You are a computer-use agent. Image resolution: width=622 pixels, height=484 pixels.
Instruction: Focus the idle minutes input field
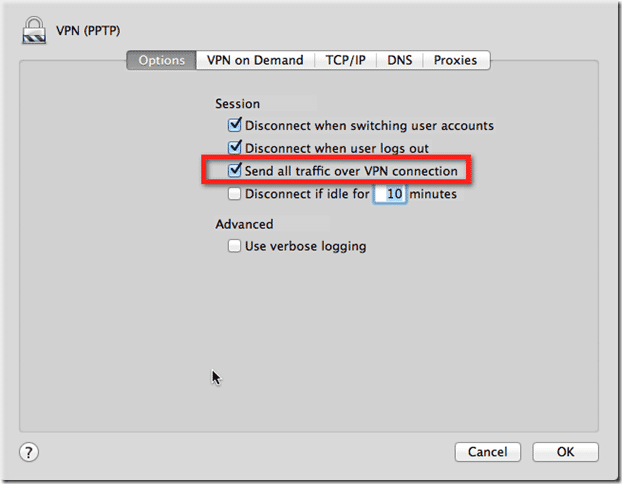pyautogui.click(x=390, y=194)
